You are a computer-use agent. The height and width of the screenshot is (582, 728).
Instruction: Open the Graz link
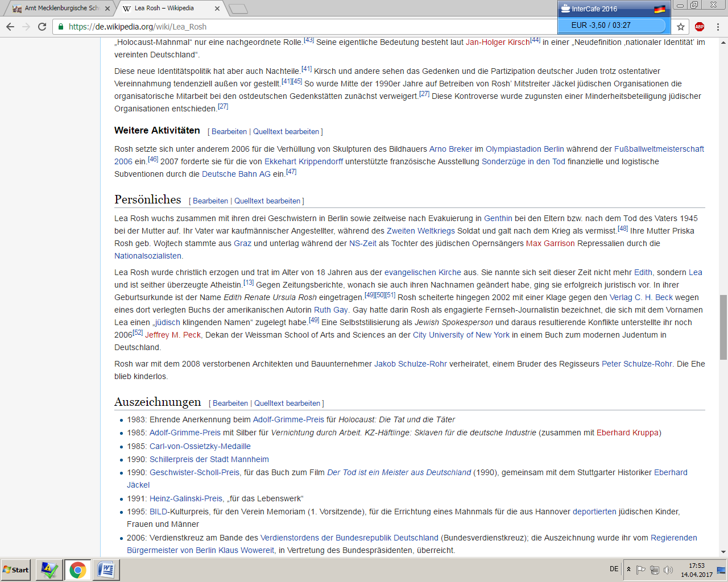(242, 244)
